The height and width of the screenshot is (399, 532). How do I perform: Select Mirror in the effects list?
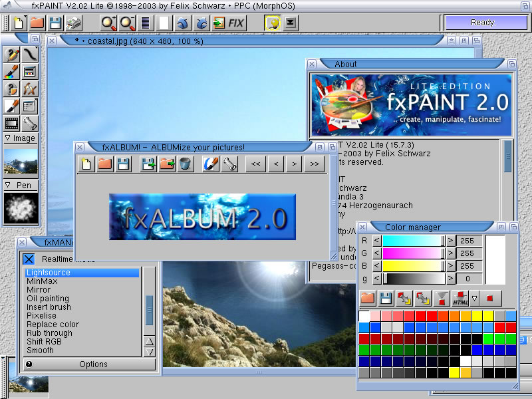pos(82,290)
